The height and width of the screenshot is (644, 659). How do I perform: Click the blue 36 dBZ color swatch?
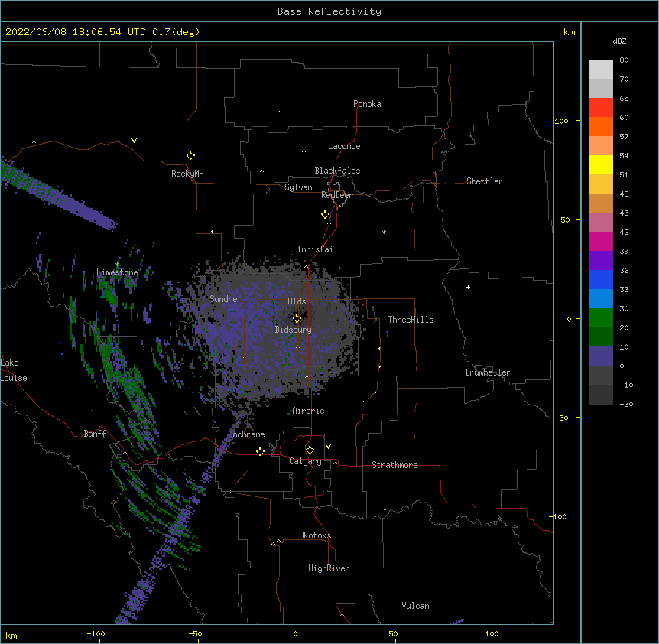(601, 279)
